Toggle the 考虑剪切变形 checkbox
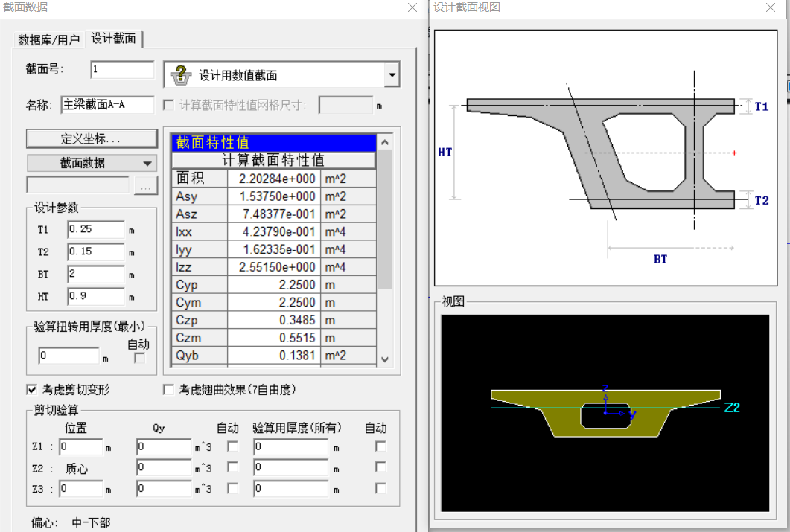 [x=32, y=390]
